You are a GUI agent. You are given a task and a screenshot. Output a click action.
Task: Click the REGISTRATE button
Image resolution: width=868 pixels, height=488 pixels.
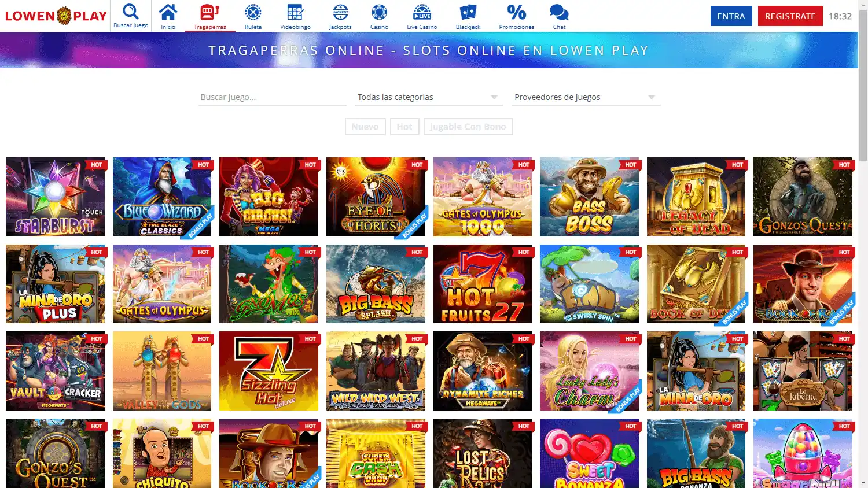(x=790, y=16)
